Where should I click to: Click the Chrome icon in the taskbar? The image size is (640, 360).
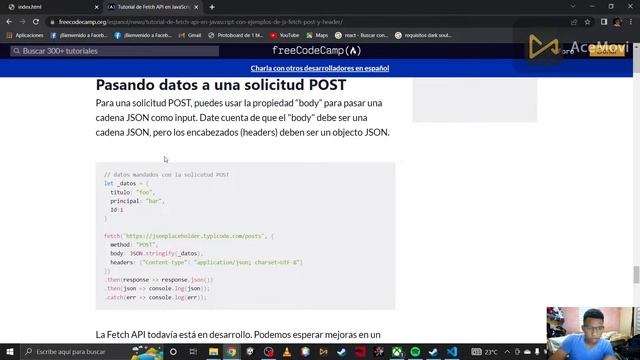[232, 351]
